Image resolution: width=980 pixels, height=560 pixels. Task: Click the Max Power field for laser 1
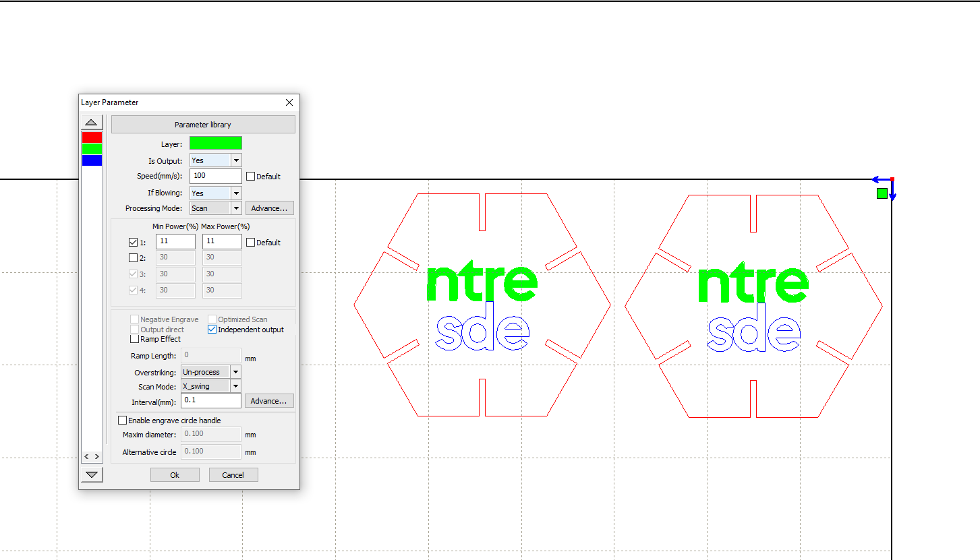click(x=222, y=241)
